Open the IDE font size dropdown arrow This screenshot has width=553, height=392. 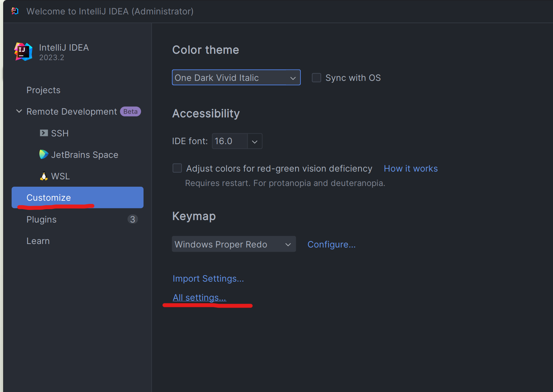click(x=255, y=141)
